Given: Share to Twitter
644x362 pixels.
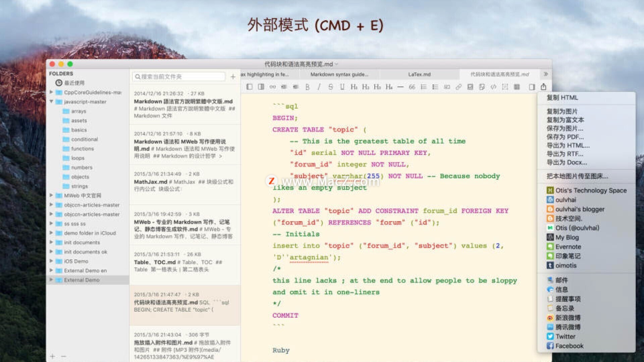Looking at the screenshot, I should tap(561, 337).
